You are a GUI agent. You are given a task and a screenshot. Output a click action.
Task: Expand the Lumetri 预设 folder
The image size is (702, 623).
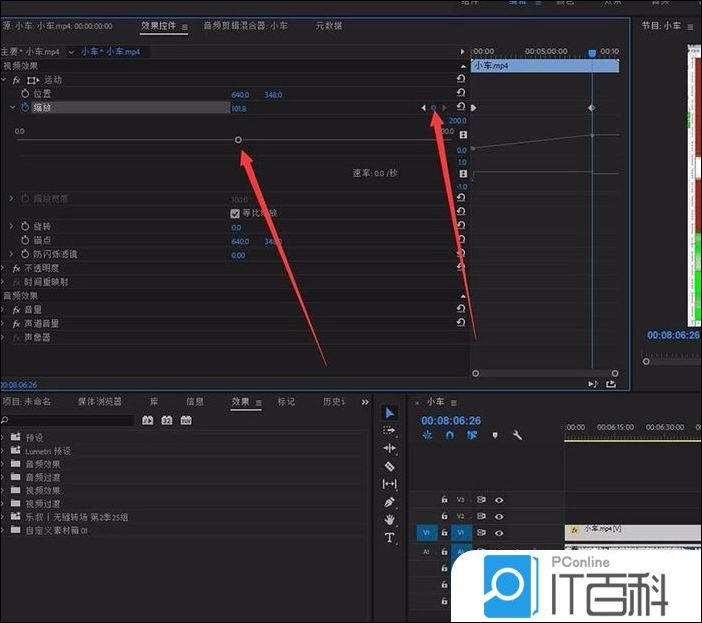[3, 451]
